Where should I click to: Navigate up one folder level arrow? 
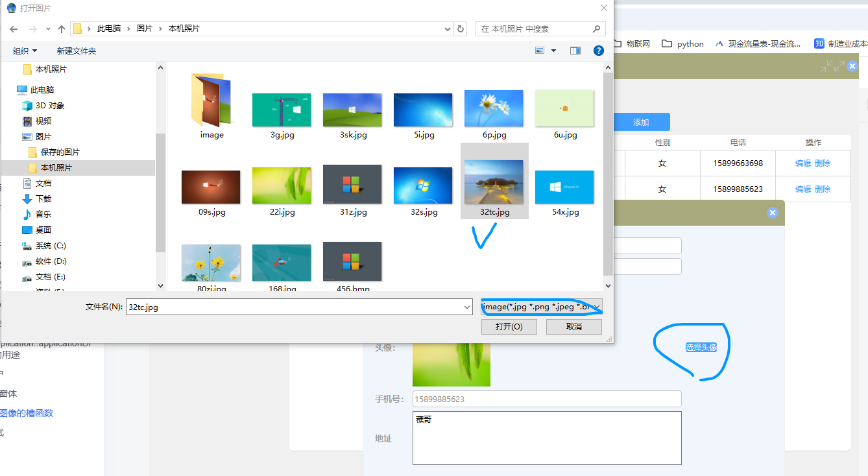point(62,29)
